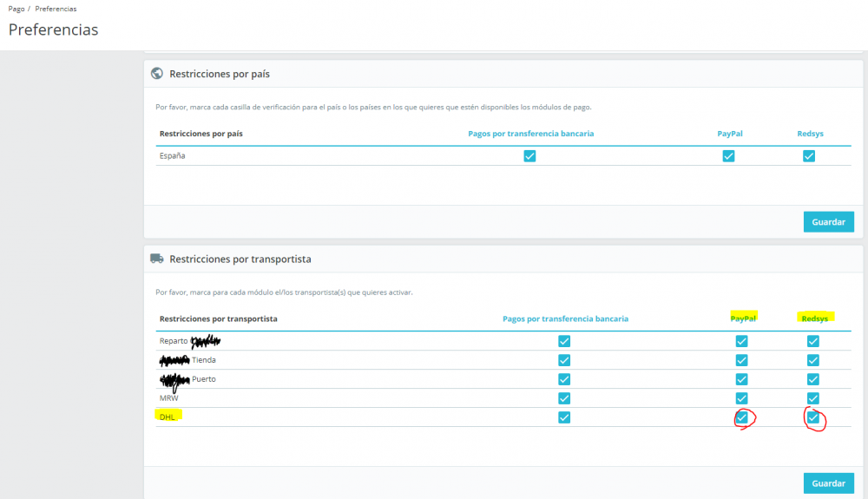Click Restricciones por país section title
The height and width of the screenshot is (499, 868).
click(220, 74)
